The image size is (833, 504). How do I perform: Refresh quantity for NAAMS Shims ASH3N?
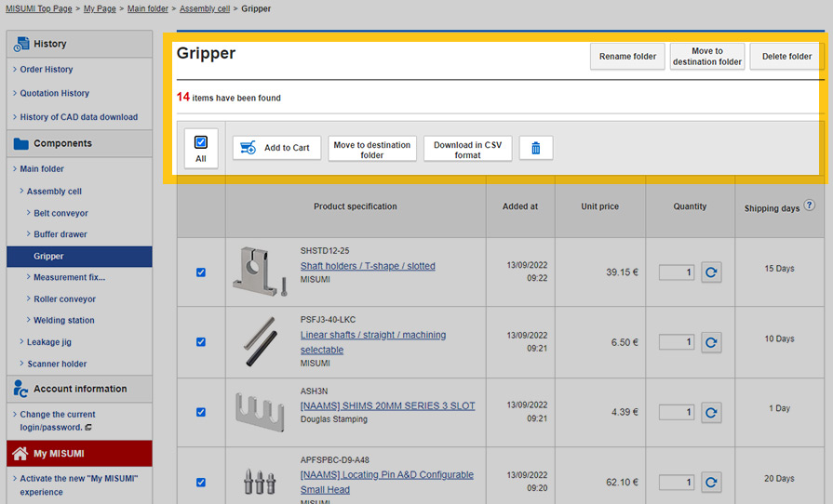pos(711,412)
